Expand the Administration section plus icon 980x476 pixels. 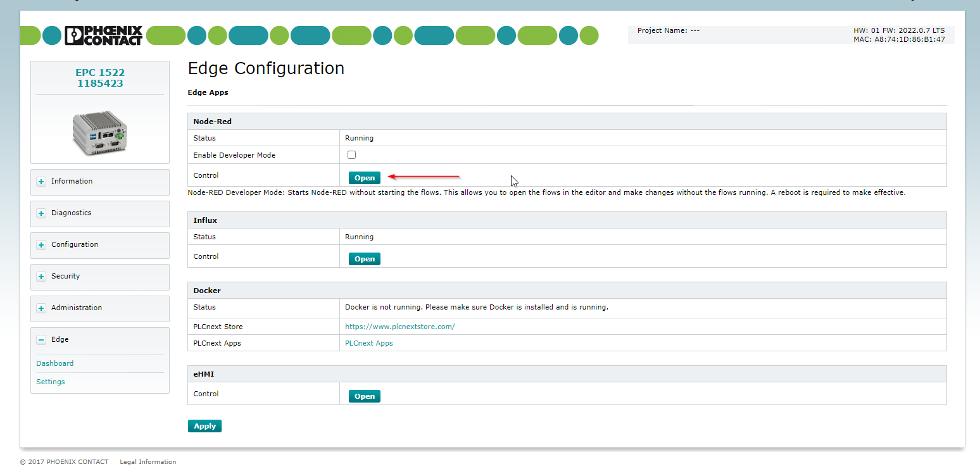[41, 308]
